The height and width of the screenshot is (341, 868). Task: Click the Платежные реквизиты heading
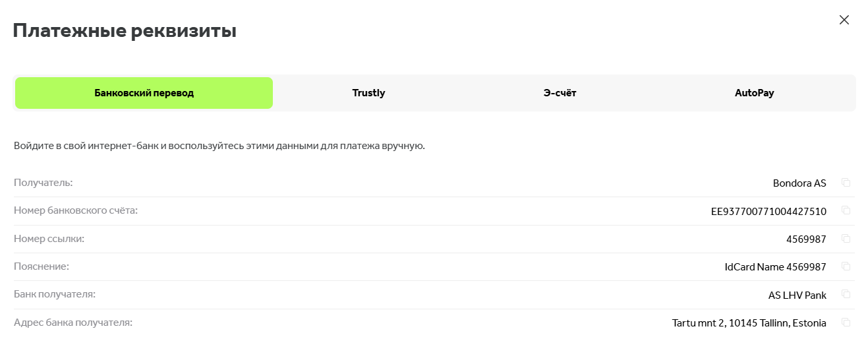[x=125, y=31]
